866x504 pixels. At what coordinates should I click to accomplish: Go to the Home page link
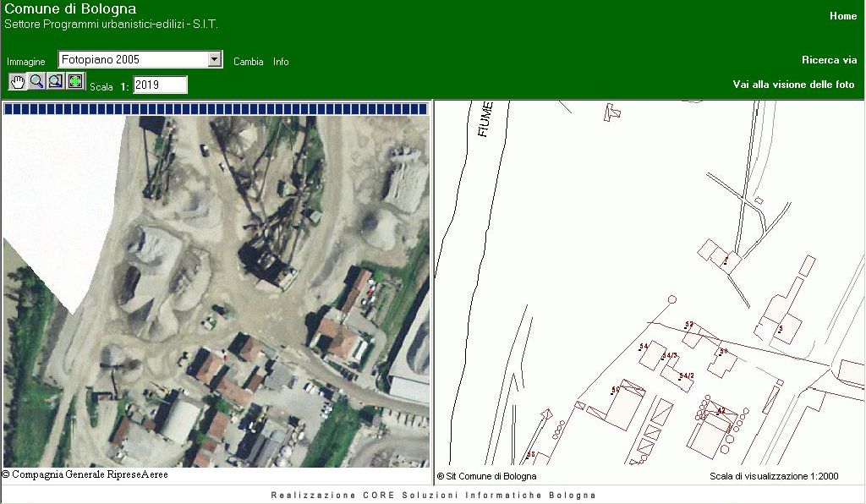pyautogui.click(x=842, y=16)
